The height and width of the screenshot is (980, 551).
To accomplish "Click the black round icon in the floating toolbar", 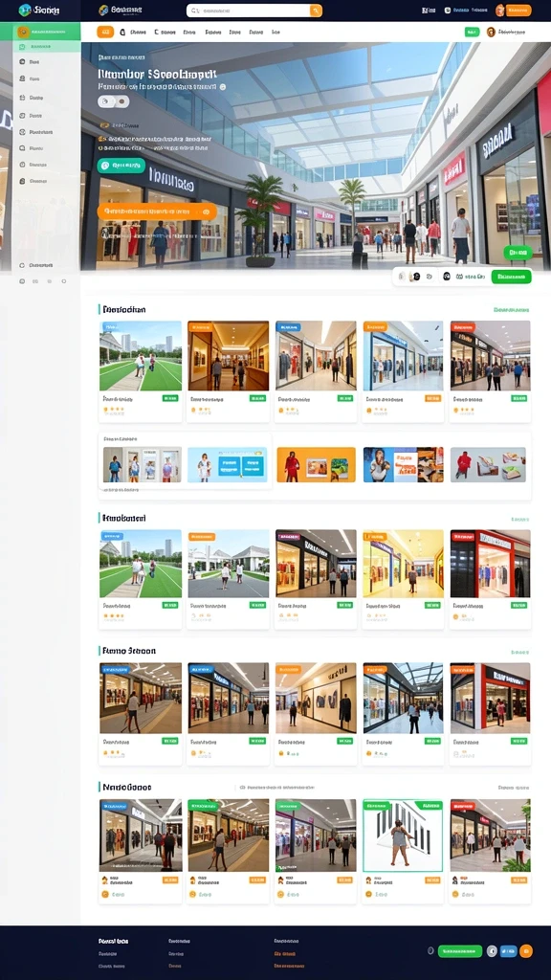I will (447, 277).
